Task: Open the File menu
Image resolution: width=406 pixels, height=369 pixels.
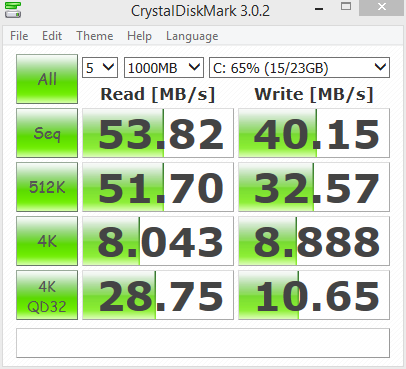Action: pos(19,36)
